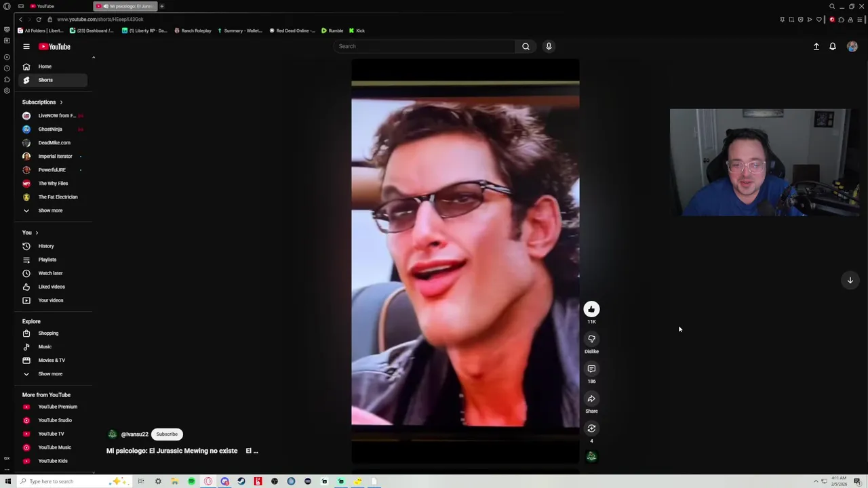The width and height of the screenshot is (868, 488).
Task: Go to next Short with down arrow
Action: (x=850, y=280)
